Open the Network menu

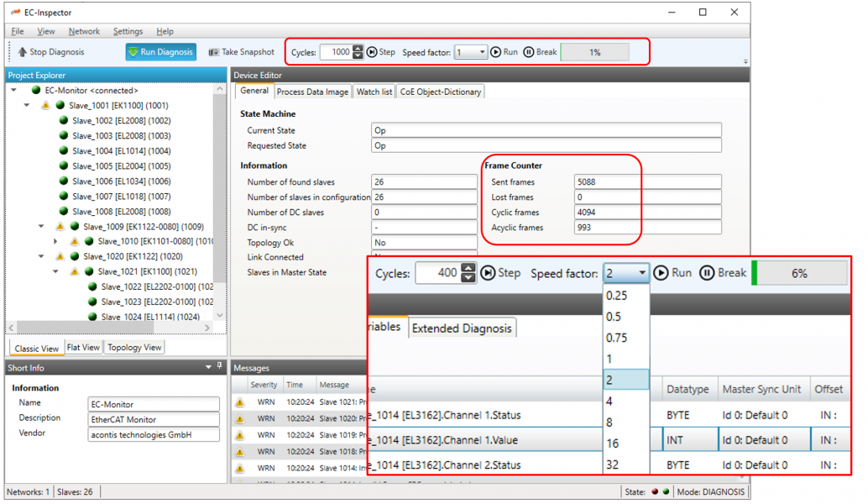[84, 31]
